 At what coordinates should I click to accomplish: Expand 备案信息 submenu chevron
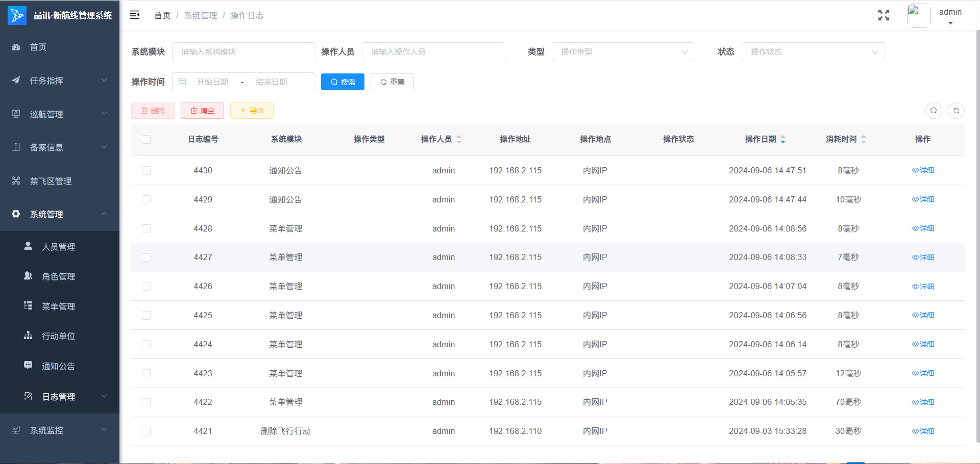[x=104, y=147]
